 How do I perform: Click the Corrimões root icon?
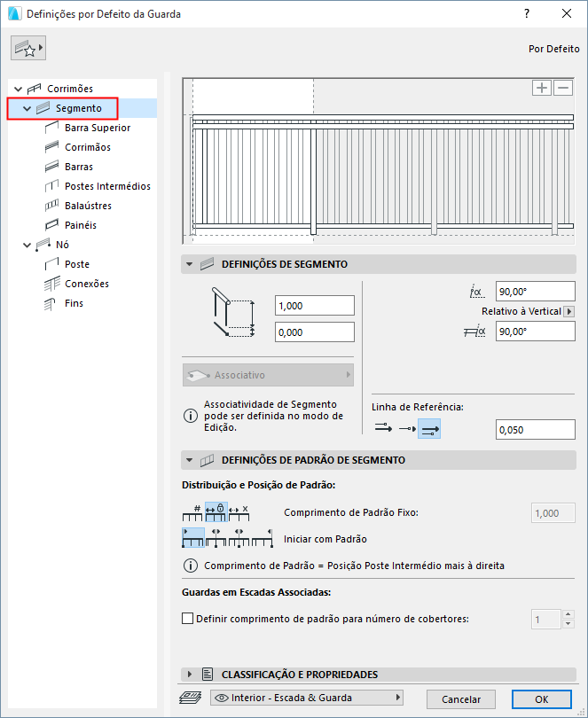coord(35,89)
